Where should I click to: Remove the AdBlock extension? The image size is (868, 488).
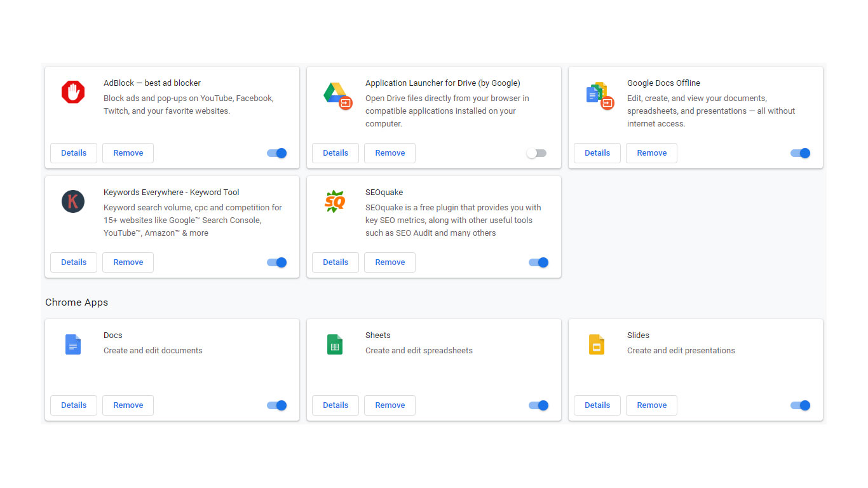[128, 153]
